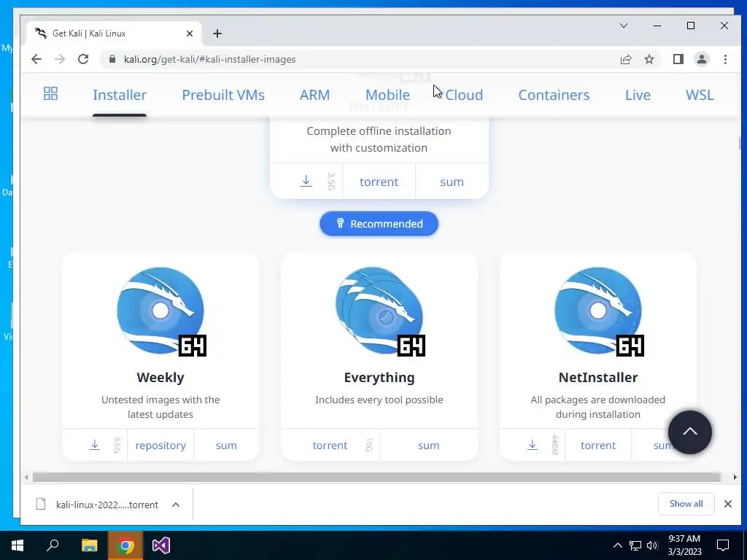This screenshot has width=747, height=560.
Task: Open Visual Studio from taskbar
Action: 161,545
